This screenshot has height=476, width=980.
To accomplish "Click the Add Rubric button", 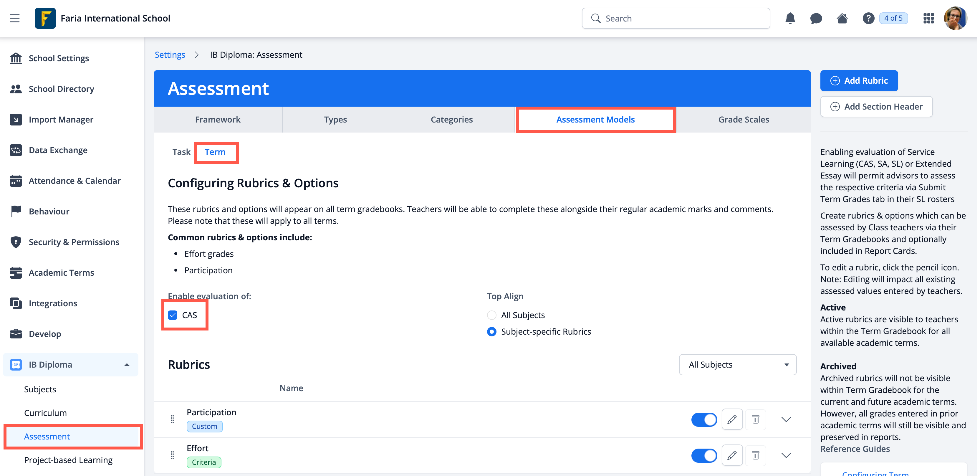I will [x=859, y=81].
